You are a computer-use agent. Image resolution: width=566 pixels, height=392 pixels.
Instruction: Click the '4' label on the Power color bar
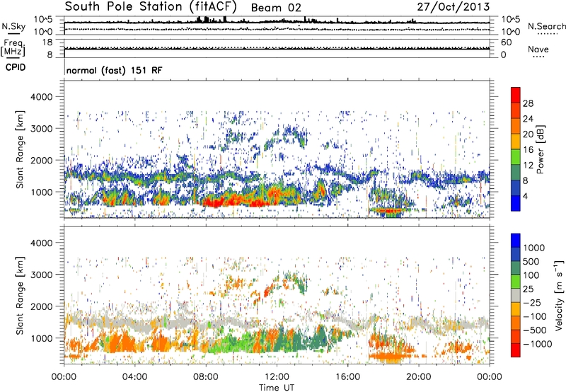(x=525, y=196)
